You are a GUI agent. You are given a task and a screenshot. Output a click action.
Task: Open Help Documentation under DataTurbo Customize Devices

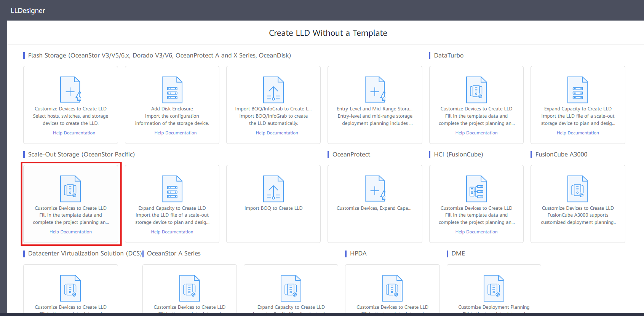click(x=476, y=133)
